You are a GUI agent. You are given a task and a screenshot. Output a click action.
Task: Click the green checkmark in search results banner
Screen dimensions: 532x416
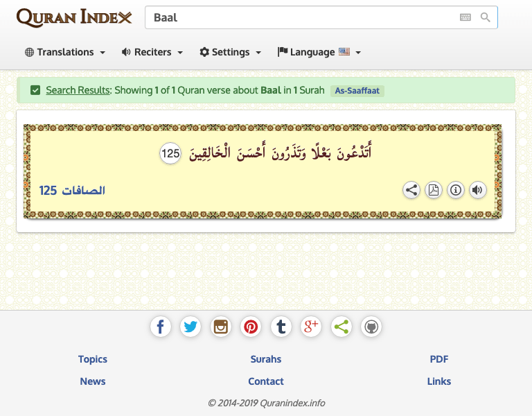click(x=35, y=90)
